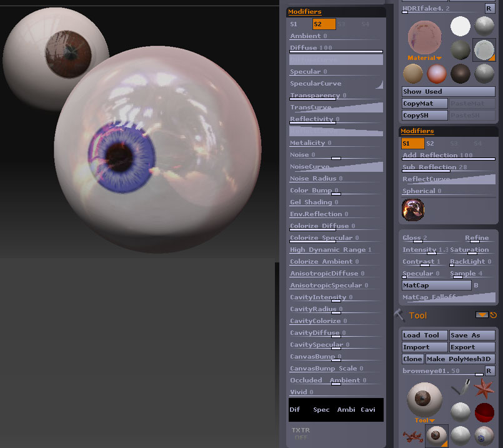Pick the grey metallic material beside the white sphere
The height and width of the screenshot is (448, 503).
point(484,26)
